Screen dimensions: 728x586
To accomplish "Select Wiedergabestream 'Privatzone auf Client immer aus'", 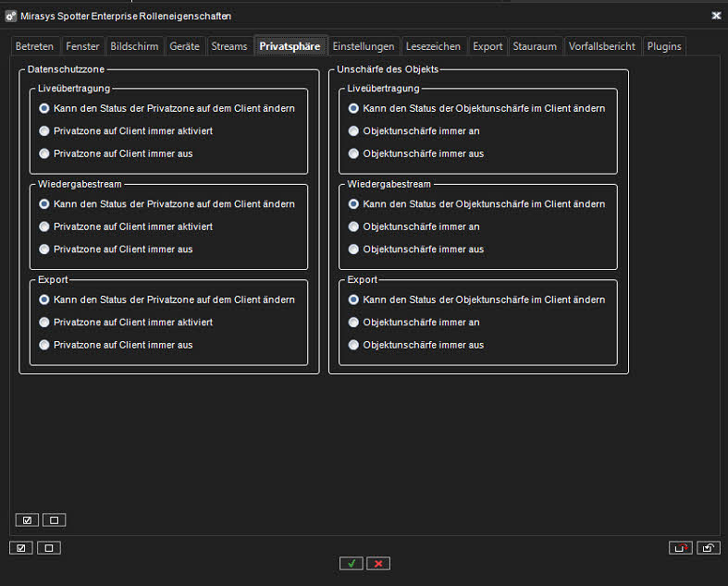I will click(43, 250).
